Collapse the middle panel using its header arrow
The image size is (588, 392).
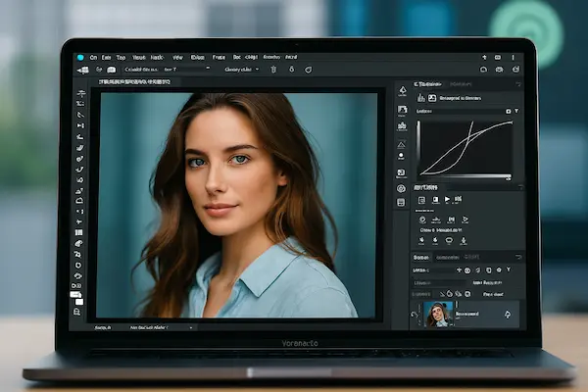[x=520, y=187]
